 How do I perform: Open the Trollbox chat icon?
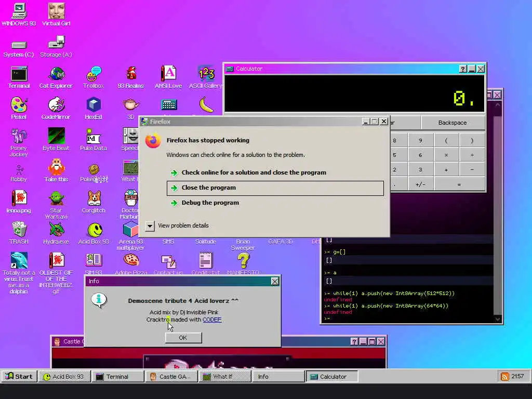pos(94,77)
